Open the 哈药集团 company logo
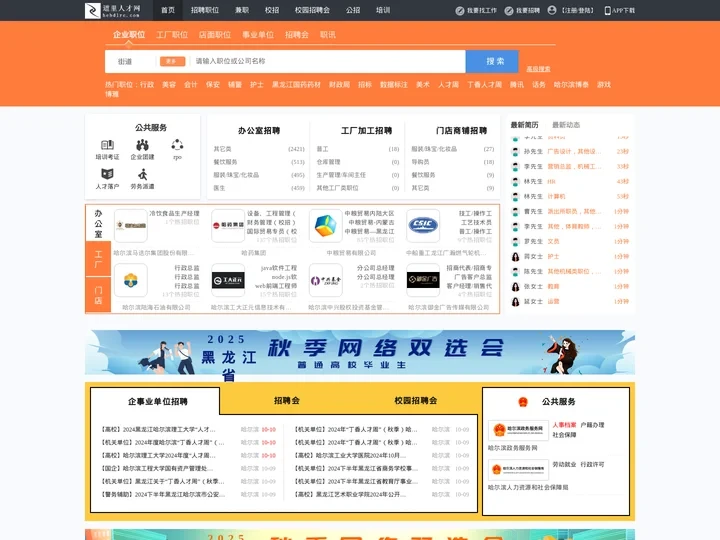 click(x=228, y=225)
